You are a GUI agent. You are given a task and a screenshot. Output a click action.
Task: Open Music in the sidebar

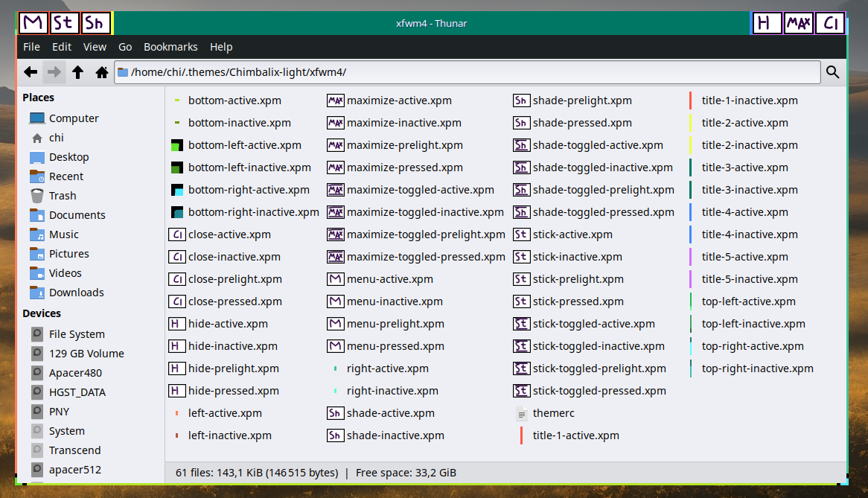[x=64, y=234]
